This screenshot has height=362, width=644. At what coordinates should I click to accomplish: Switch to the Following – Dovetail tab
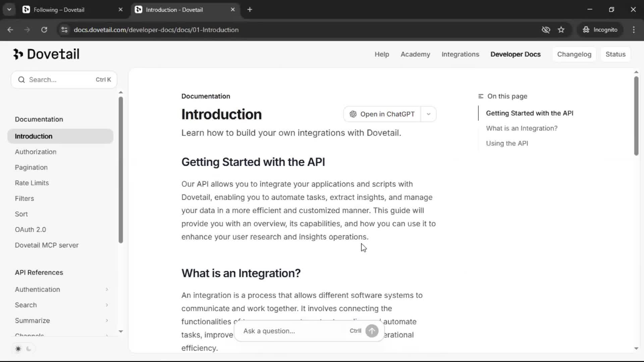(x=59, y=10)
